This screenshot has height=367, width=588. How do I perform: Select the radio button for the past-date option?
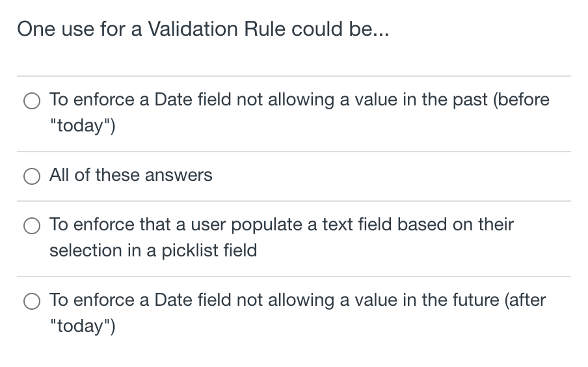32,101
